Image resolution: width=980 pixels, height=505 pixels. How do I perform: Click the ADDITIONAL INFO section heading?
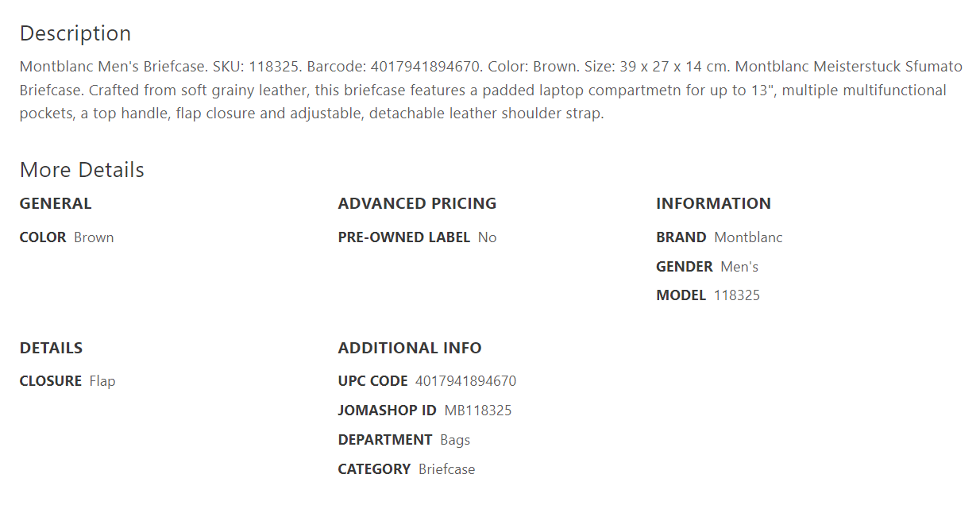410,348
